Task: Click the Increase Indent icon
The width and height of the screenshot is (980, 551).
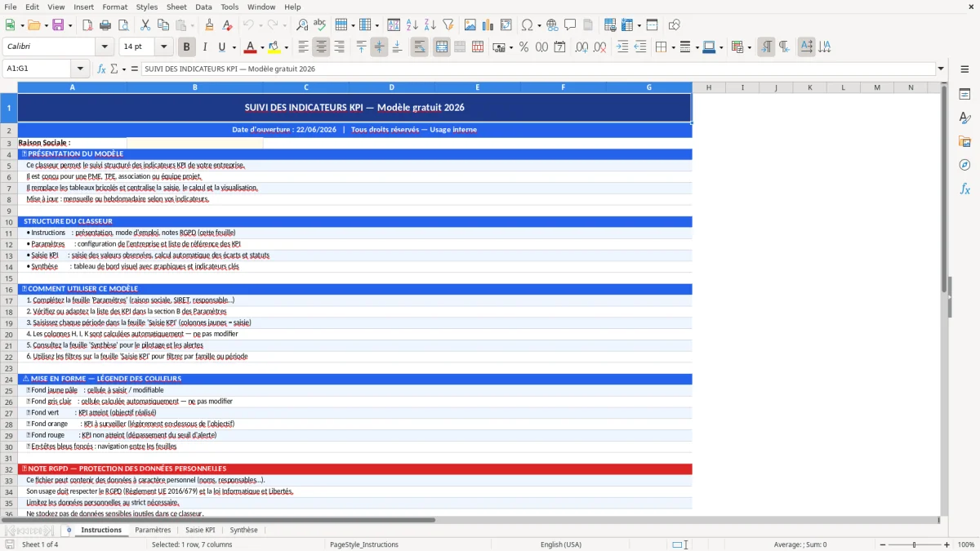Action: pos(622,47)
